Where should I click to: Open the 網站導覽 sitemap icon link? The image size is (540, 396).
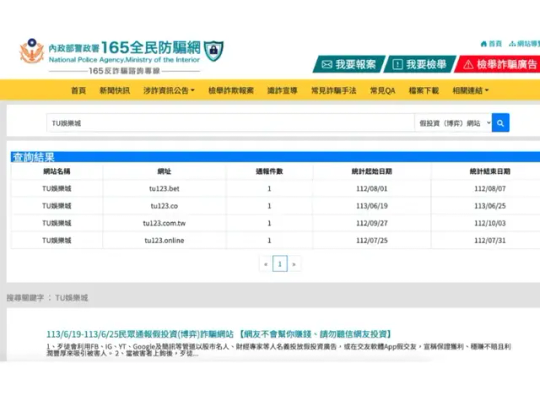[x=524, y=44]
